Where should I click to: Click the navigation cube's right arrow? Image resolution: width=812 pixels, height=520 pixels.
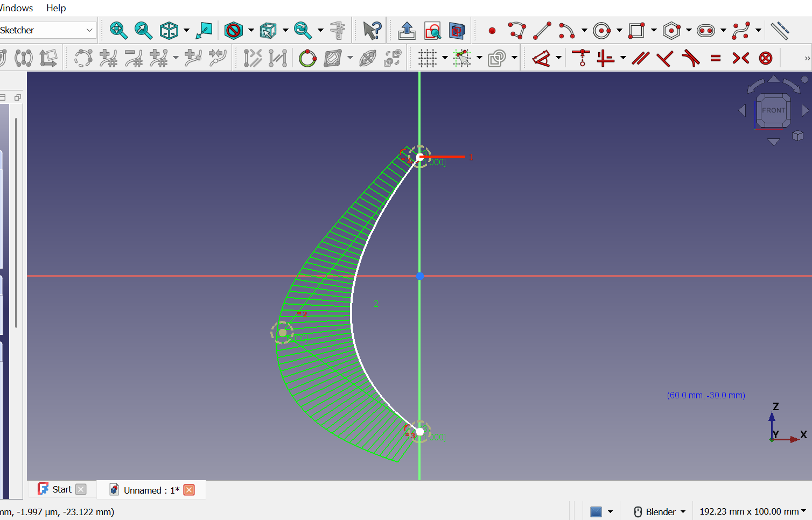tap(806, 110)
